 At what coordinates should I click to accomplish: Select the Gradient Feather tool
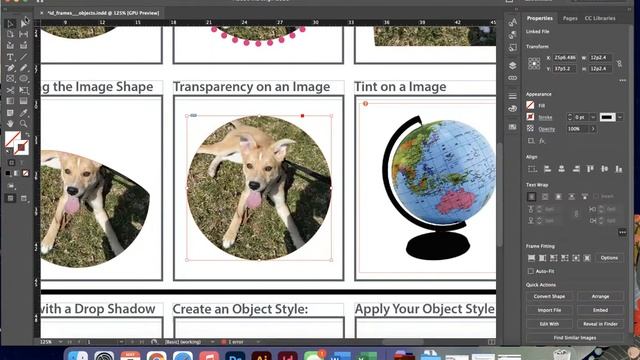(24, 101)
